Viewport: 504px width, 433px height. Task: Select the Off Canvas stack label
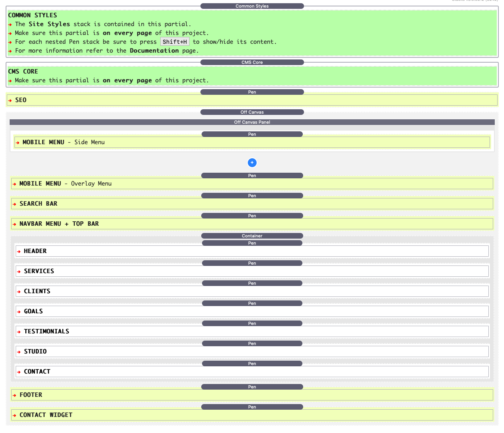coord(252,112)
